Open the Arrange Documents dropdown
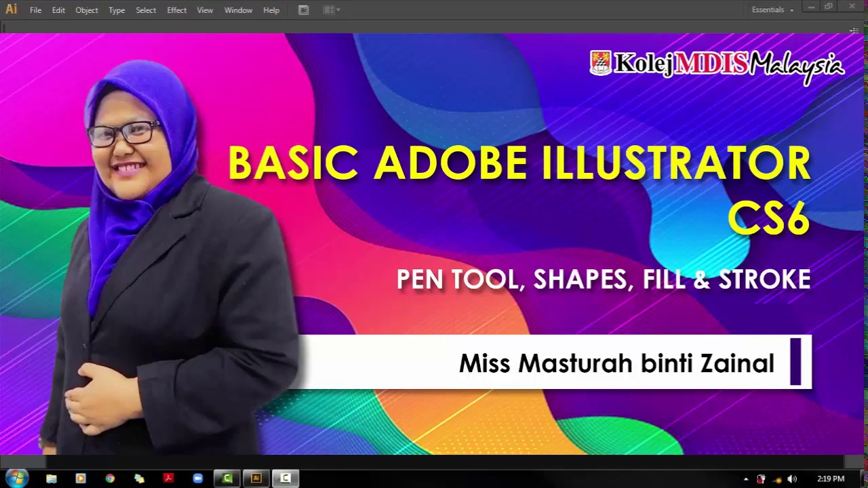Image resolution: width=868 pixels, height=488 pixels. coord(332,10)
